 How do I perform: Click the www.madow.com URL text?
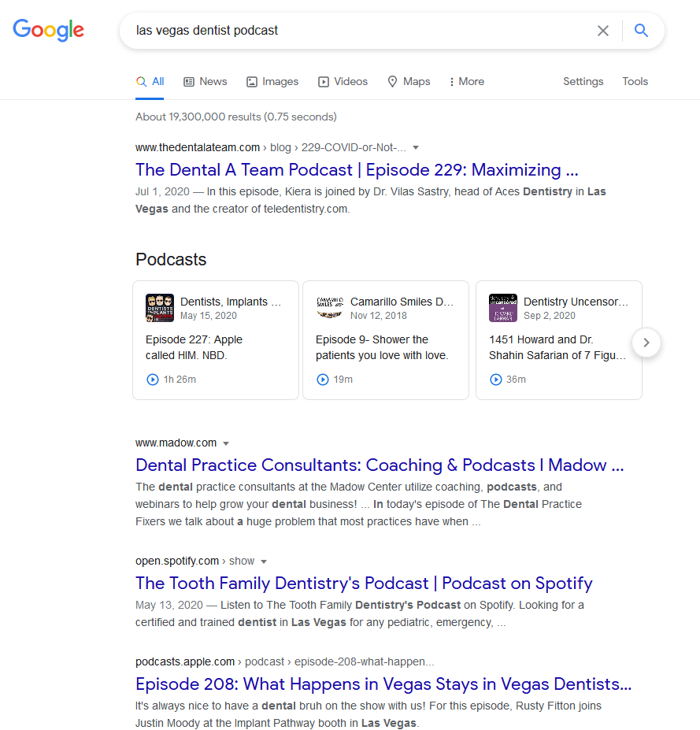pyautogui.click(x=176, y=443)
